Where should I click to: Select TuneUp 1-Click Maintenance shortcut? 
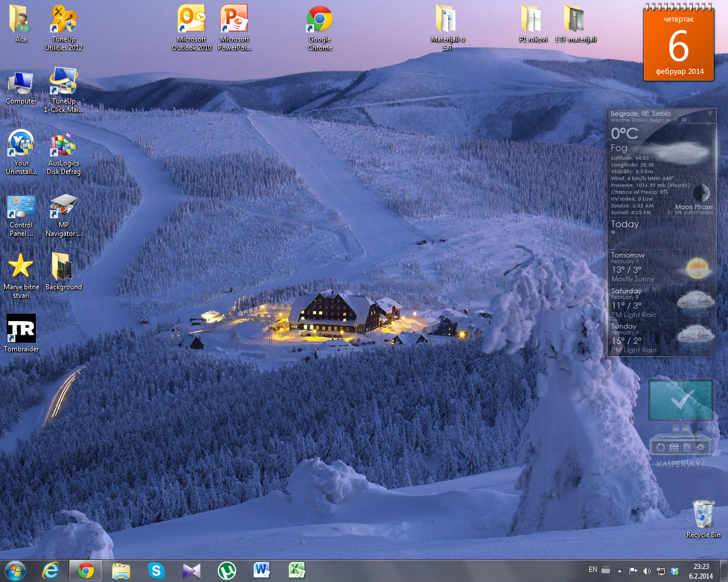(64, 90)
